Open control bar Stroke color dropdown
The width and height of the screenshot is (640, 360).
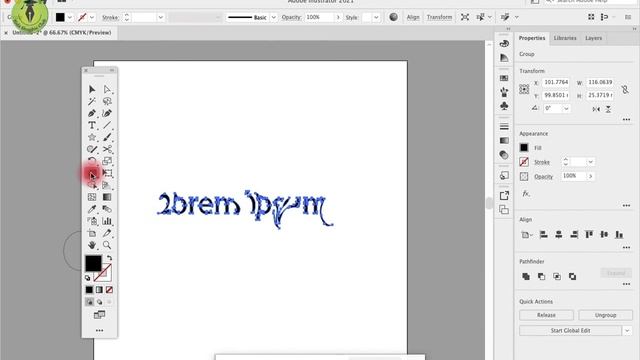[92, 17]
